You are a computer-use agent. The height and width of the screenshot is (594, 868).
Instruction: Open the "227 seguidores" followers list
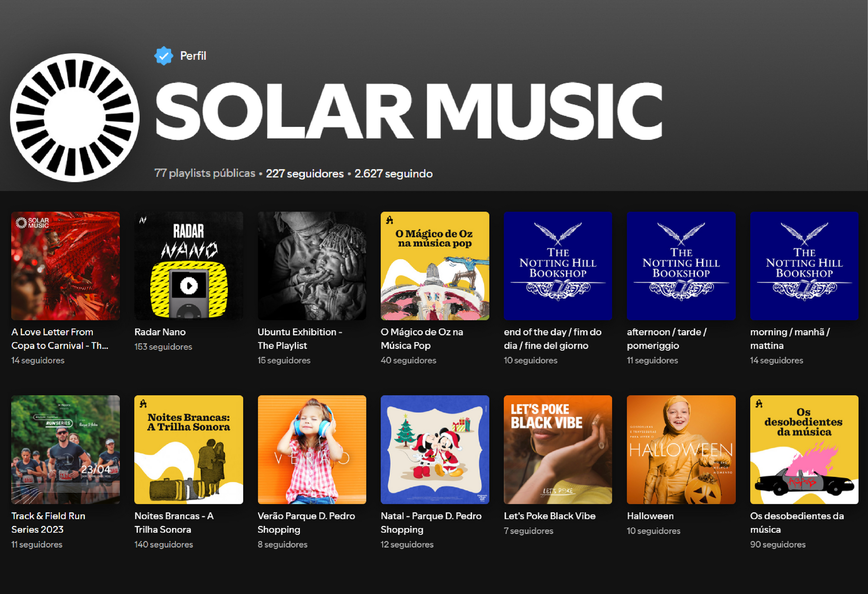(305, 173)
